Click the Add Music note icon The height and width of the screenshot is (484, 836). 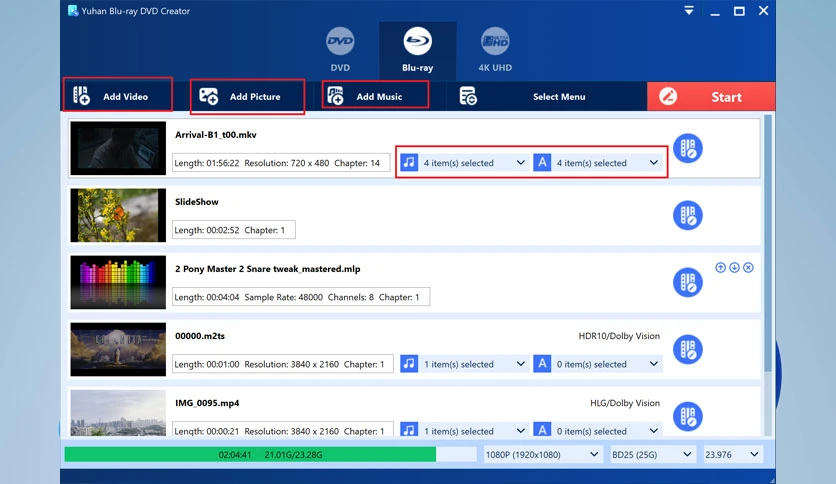coord(335,96)
